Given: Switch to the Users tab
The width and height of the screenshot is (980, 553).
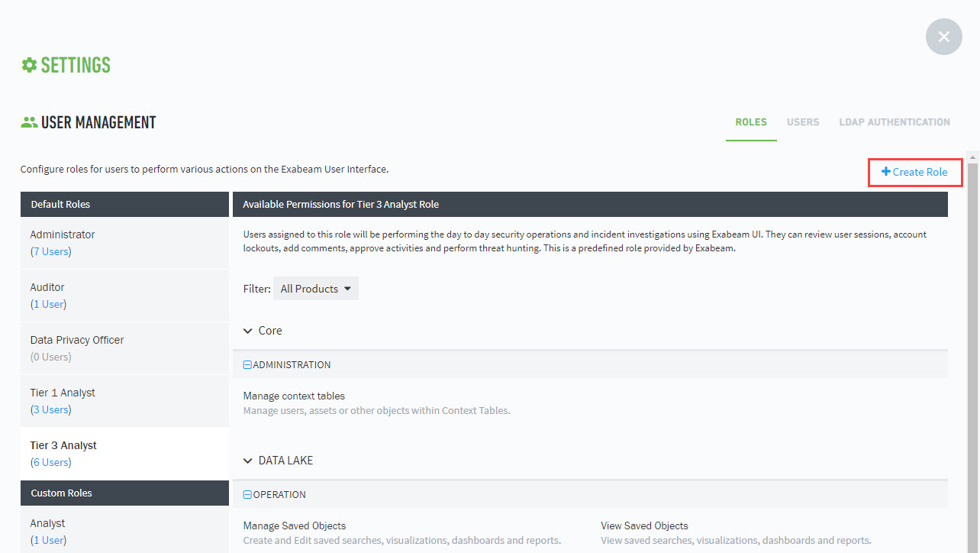Looking at the screenshot, I should (803, 122).
